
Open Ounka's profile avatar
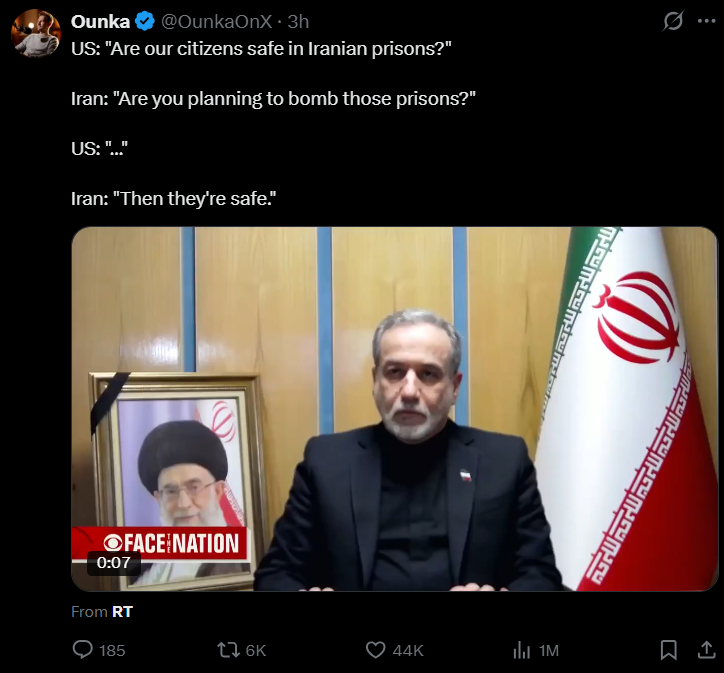pos(36,33)
